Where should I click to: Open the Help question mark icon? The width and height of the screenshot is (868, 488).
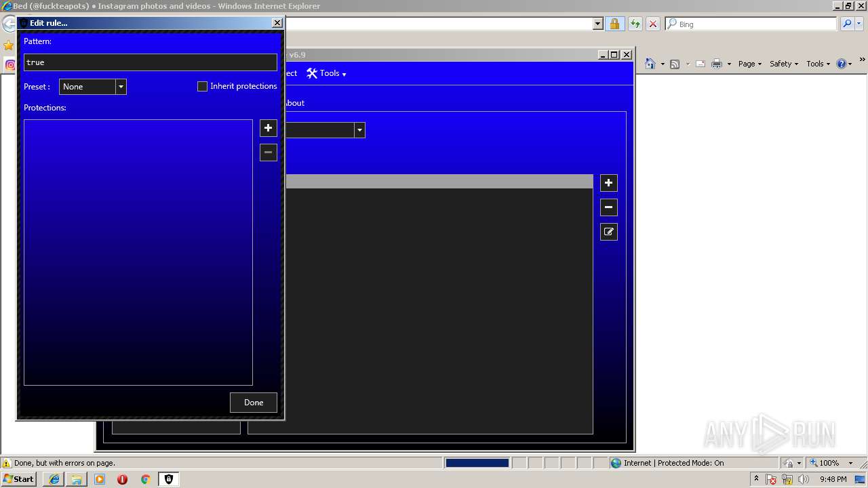[842, 64]
